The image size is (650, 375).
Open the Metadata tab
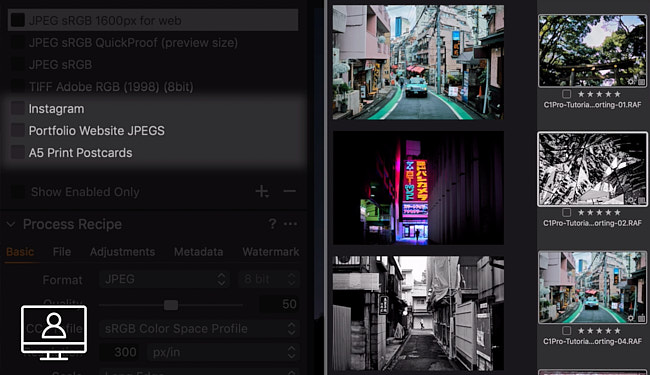(198, 252)
